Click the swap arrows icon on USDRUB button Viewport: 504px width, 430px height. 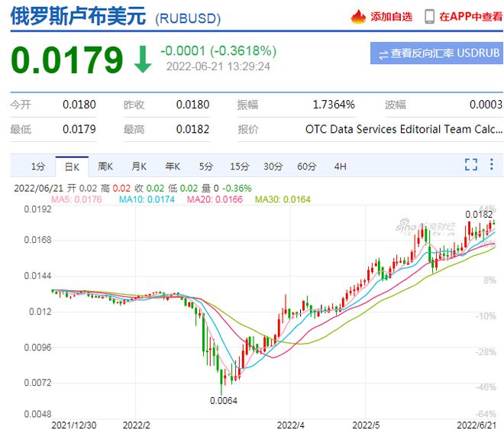pos(383,55)
